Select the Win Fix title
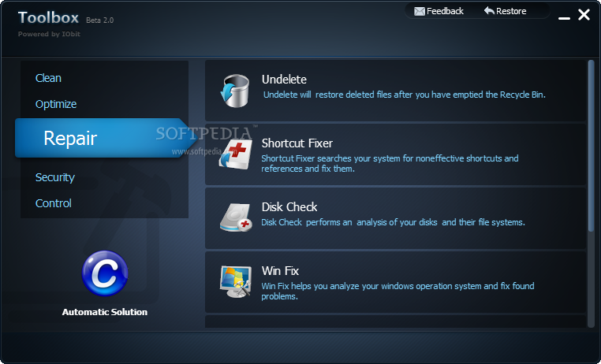 pos(280,271)
